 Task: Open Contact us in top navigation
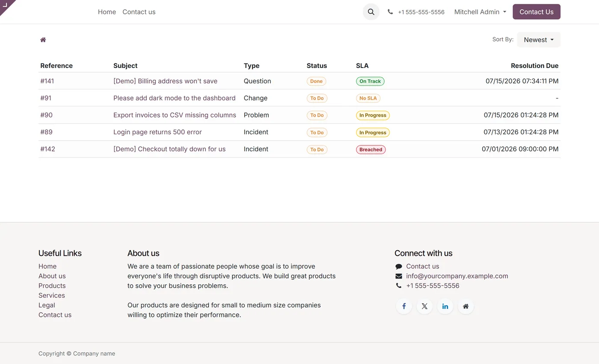(139, 12)
